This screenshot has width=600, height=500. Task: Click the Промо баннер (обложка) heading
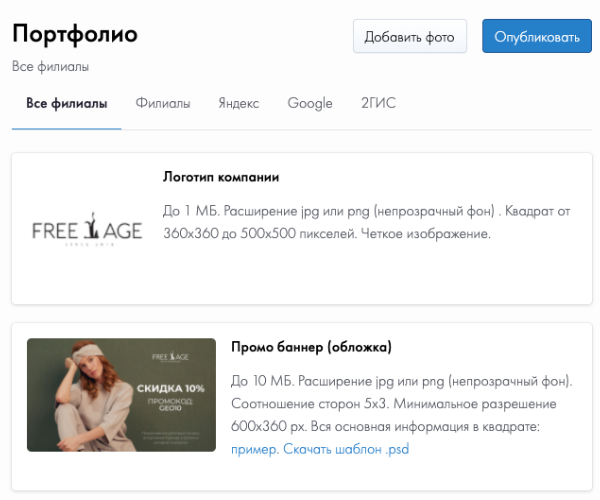pos(311,347)
